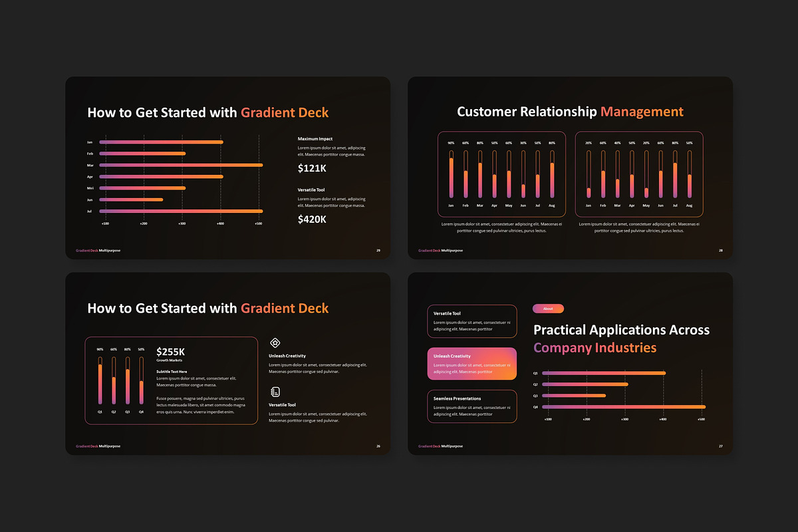
Task: Click the $255K figure on slide 26
Action: pyautogui.click(x=171, y=351)
